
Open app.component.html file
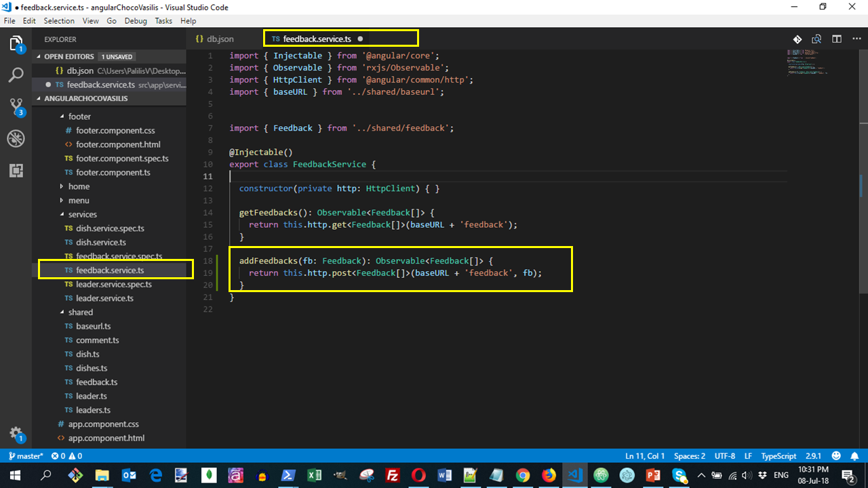tap(106, 439)
